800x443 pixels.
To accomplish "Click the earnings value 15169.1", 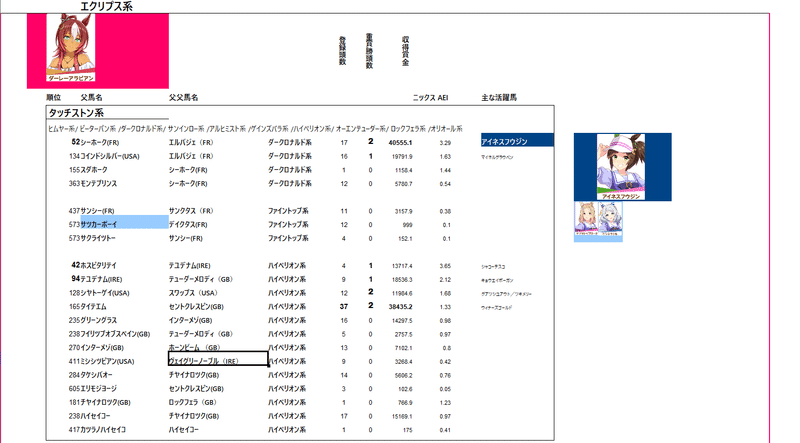I will pyautogui.click(x=402, y=416).
